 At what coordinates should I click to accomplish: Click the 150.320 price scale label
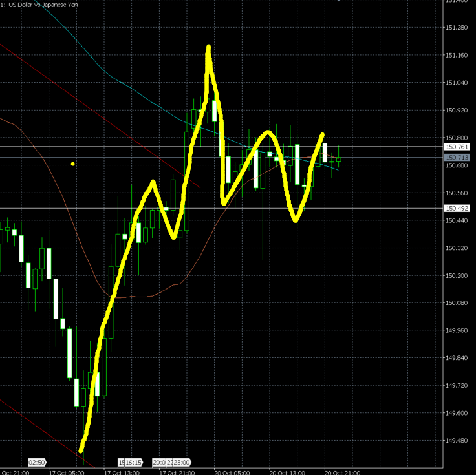pyautogui.click(x=457, y=248)
